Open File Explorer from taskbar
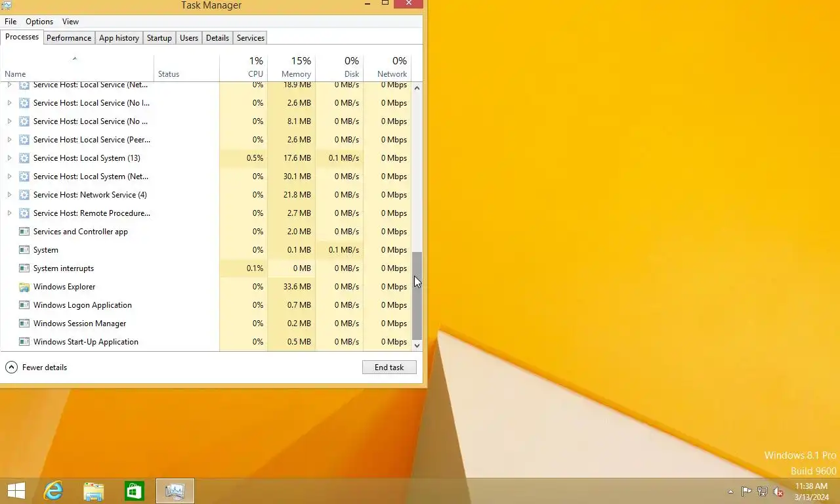The width and height of the screenshot is (840, 504). point(94,491)
